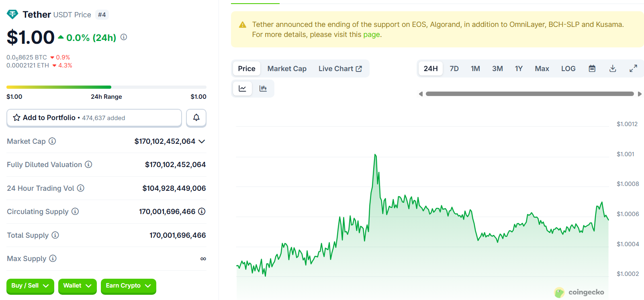Open the calendar date range picker
The image size is (644, 300).
592,69
